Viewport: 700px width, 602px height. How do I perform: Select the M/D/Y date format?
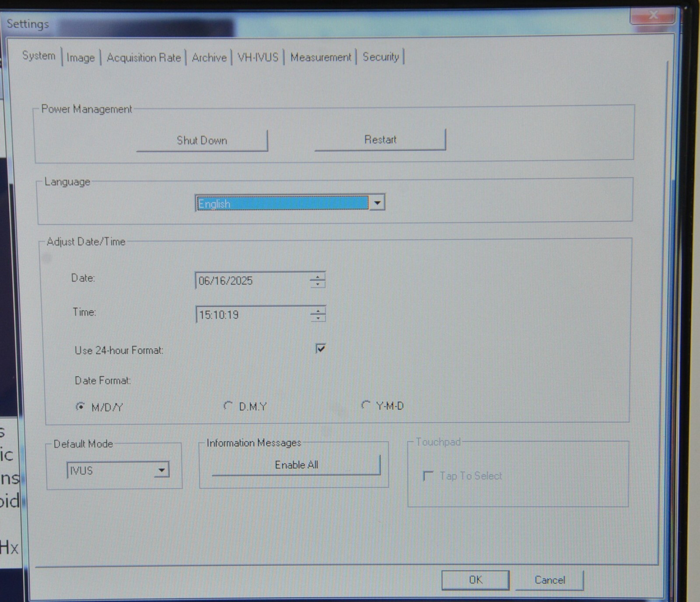(80, 407)
